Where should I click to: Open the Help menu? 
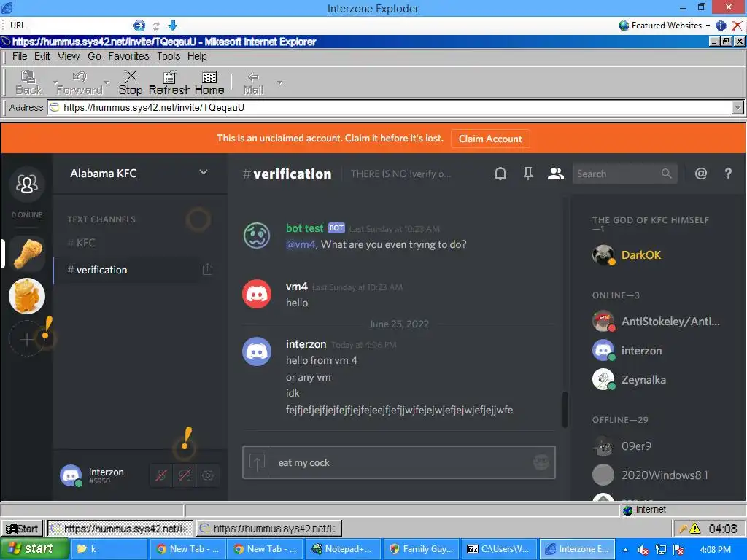click(x=197, y=57)
